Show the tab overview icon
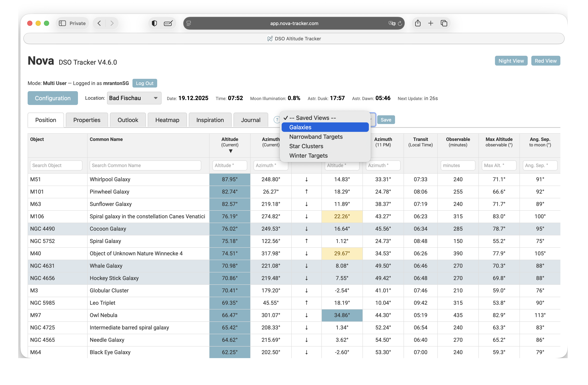This screenshot has width=588, height=385. [x=444, y=23]
